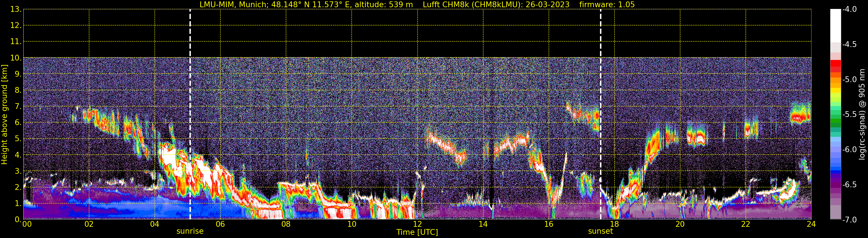Viewport: 868px width, 238px height.
Task: Click the log(rc-signal) @ 905 nm label
Action: tap(862, 115)
